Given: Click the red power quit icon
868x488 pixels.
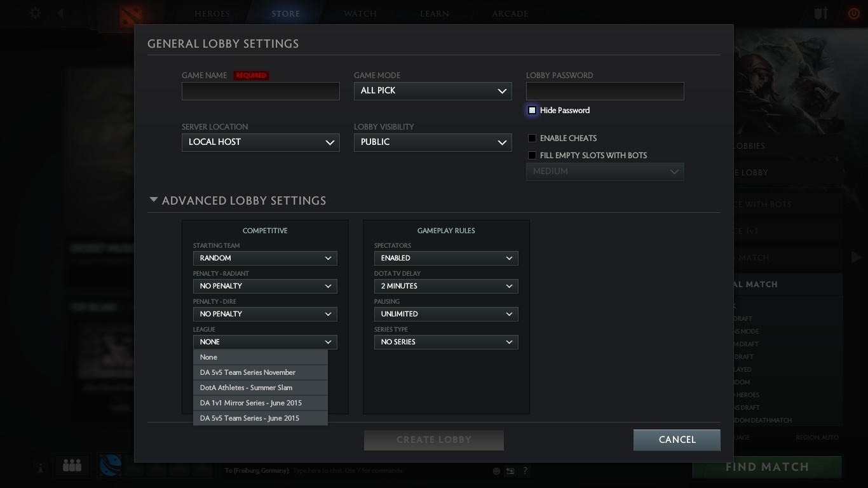Looking at the screenshot, I should [x=853, y=13].
